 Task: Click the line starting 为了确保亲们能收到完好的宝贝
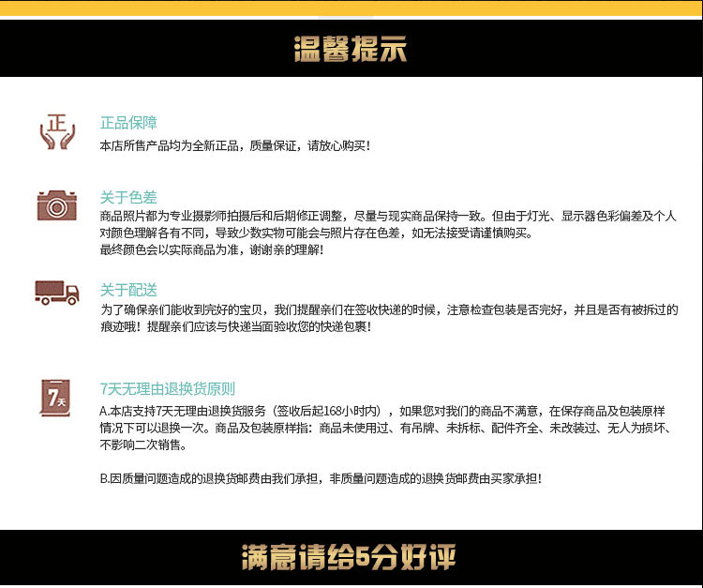[x=389, y=309]
